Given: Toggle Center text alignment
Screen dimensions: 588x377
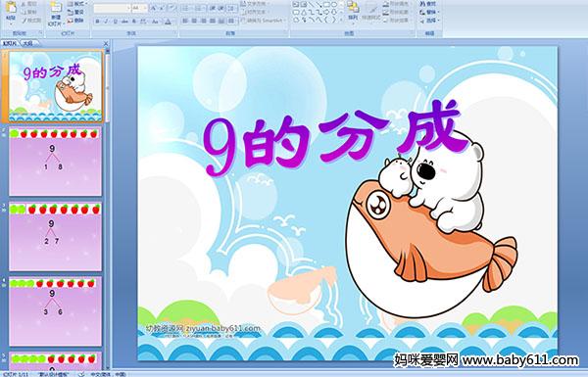Looking at the screenshot, I should (194, 21).
